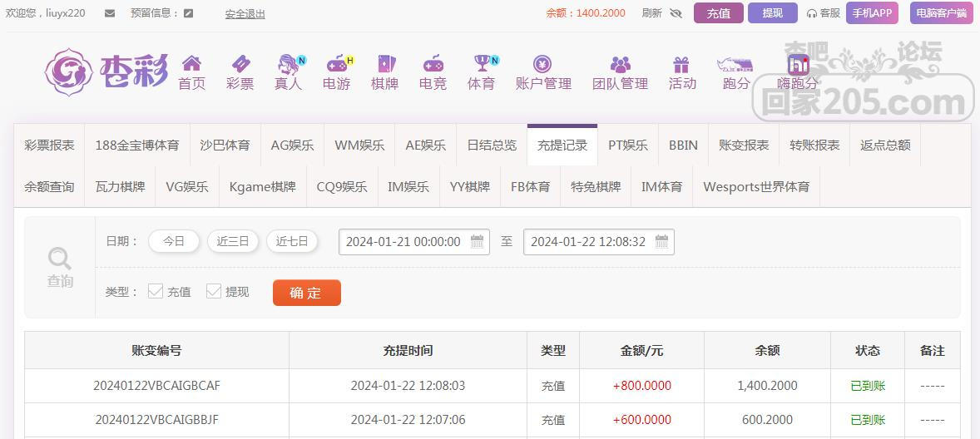Open 电游 gamepad icon
Screen dimensions: 980x439
tap(337, 63)
